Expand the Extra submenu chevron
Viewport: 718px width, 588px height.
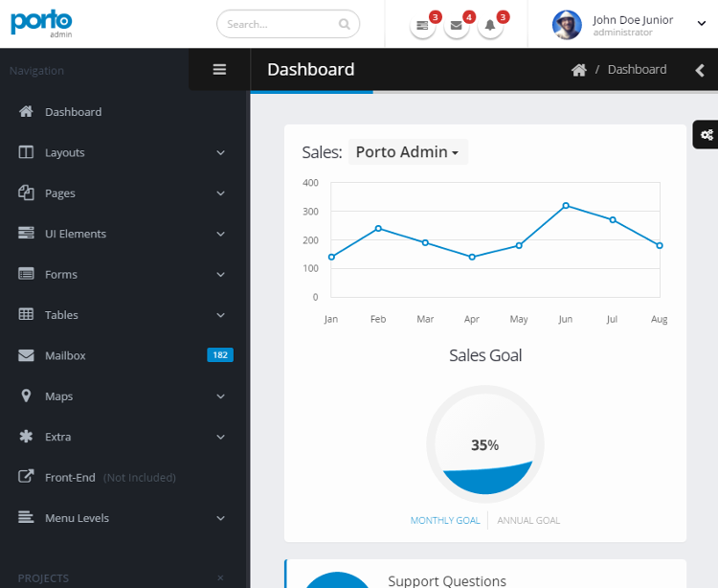tap(221, 437)
